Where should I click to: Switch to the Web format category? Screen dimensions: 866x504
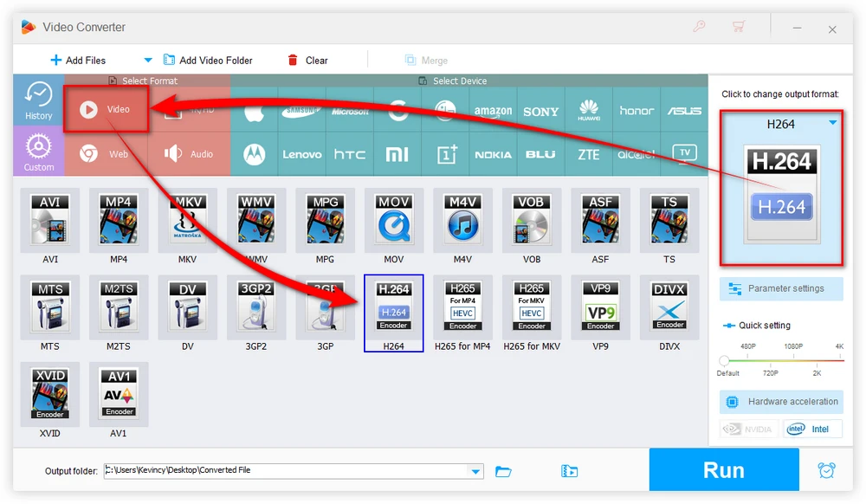pos(106,154)
